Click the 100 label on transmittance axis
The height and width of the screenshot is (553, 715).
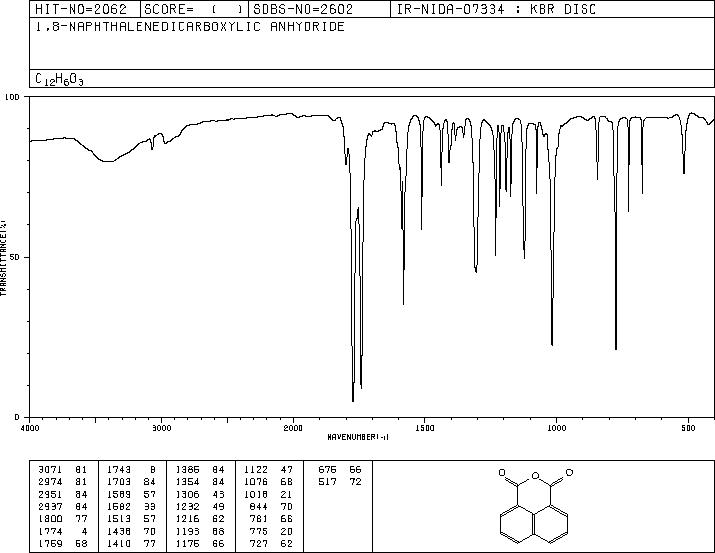coord(12,97)
